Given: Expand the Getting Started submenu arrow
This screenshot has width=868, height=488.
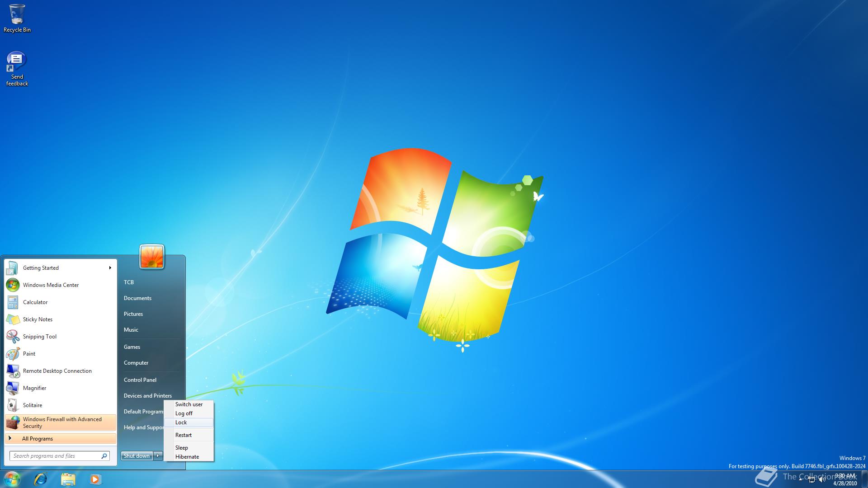Looking at the screenshot, I should (x=110, y=268).
